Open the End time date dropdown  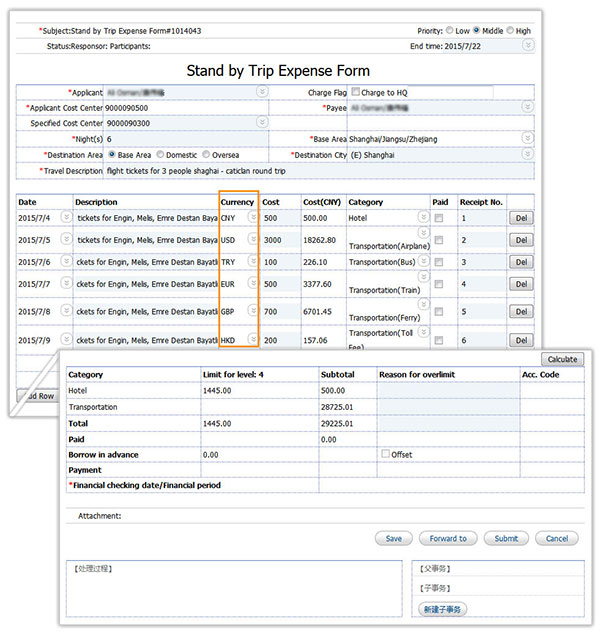click(x=528, y=45)
